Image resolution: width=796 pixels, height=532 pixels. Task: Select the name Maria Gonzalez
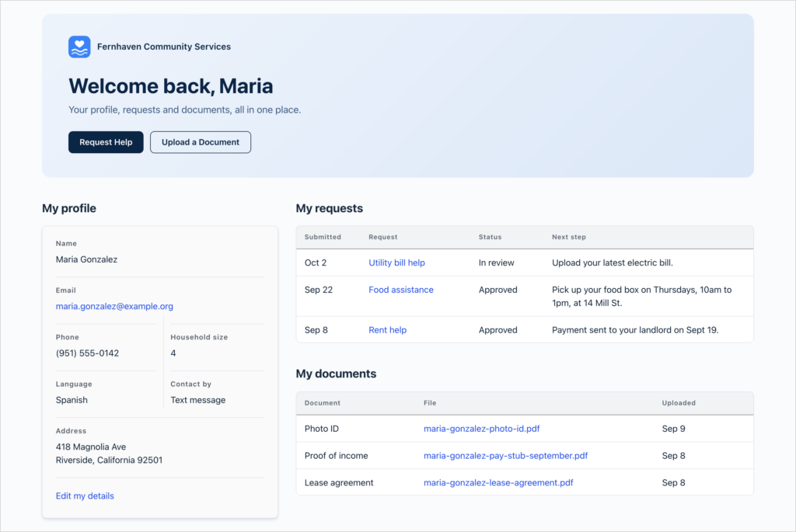click(x=86, y=259)
